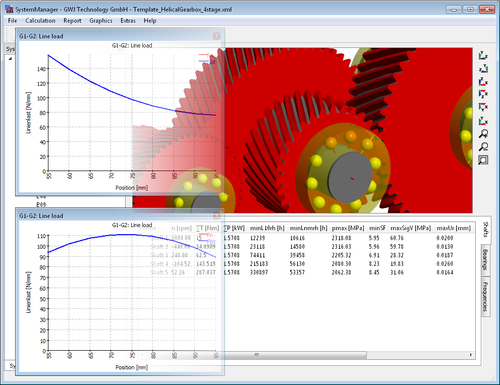Click the table's horizontal scrollbar thumb

256,355
